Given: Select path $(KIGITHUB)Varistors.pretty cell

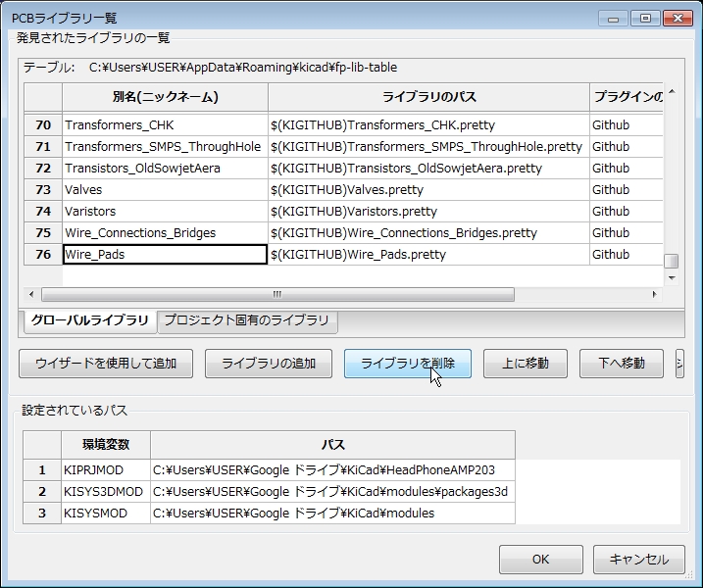Looking at the screenshot, I should tap(428, 211).
